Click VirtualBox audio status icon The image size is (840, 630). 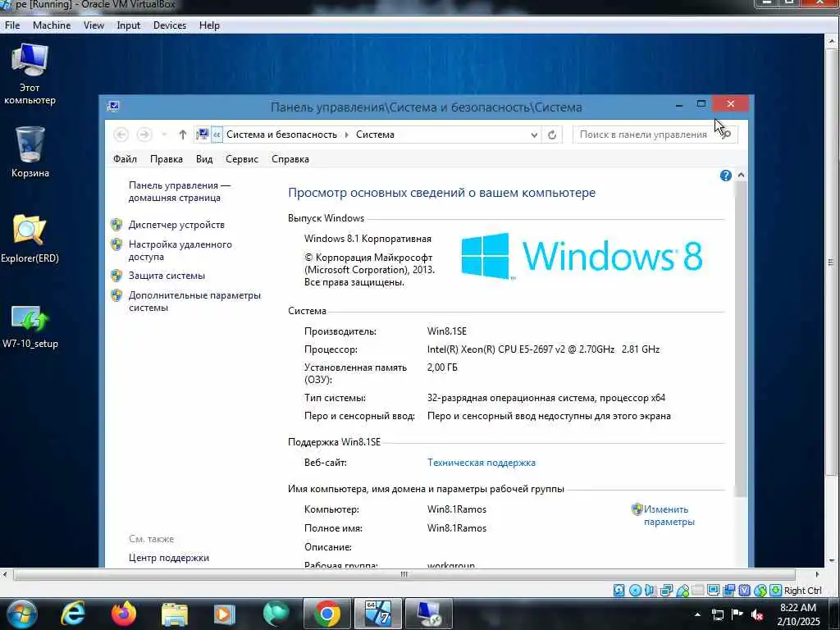click(x=651, y=591)
